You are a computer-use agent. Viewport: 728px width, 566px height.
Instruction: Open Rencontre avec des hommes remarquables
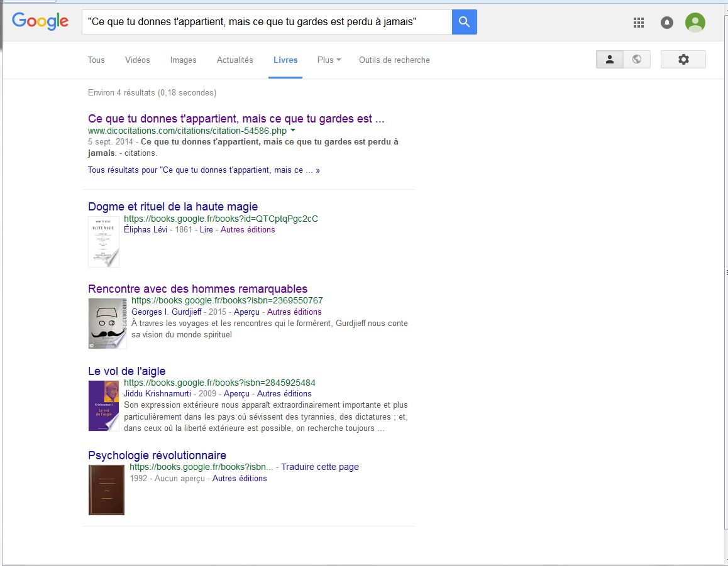coord(198,289)
